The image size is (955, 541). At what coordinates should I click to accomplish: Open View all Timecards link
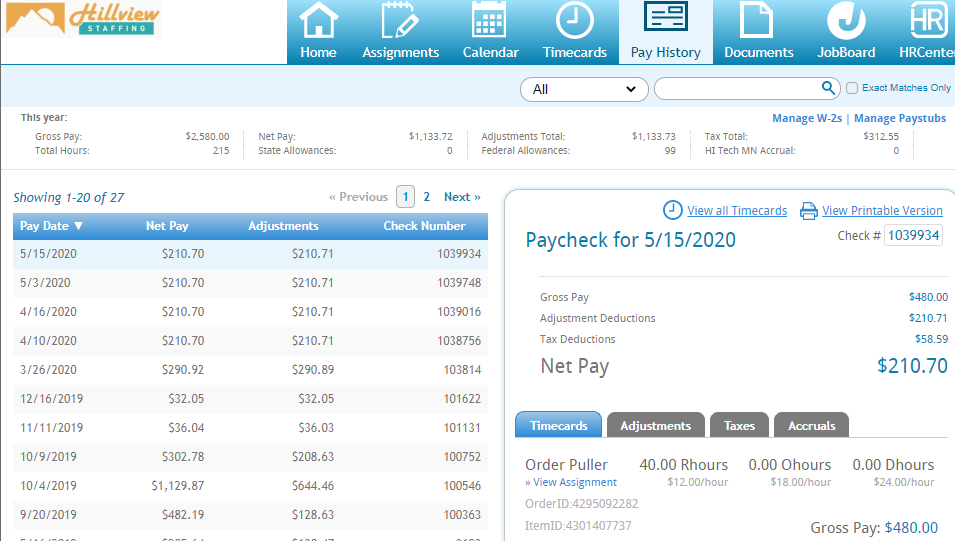(737, 211)
